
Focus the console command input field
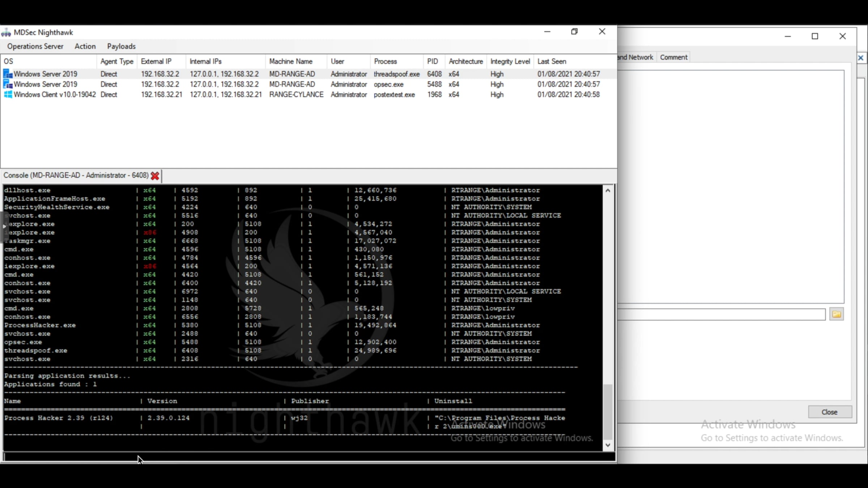tap(309, 457)
